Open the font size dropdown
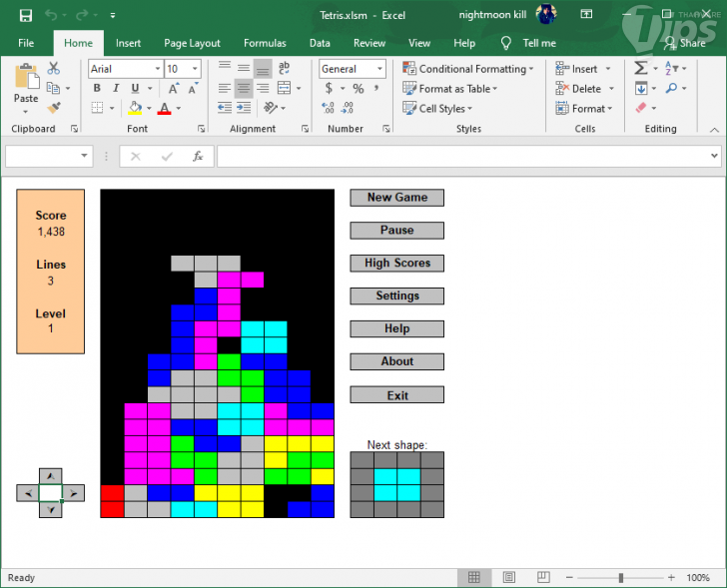 (195, 69)
